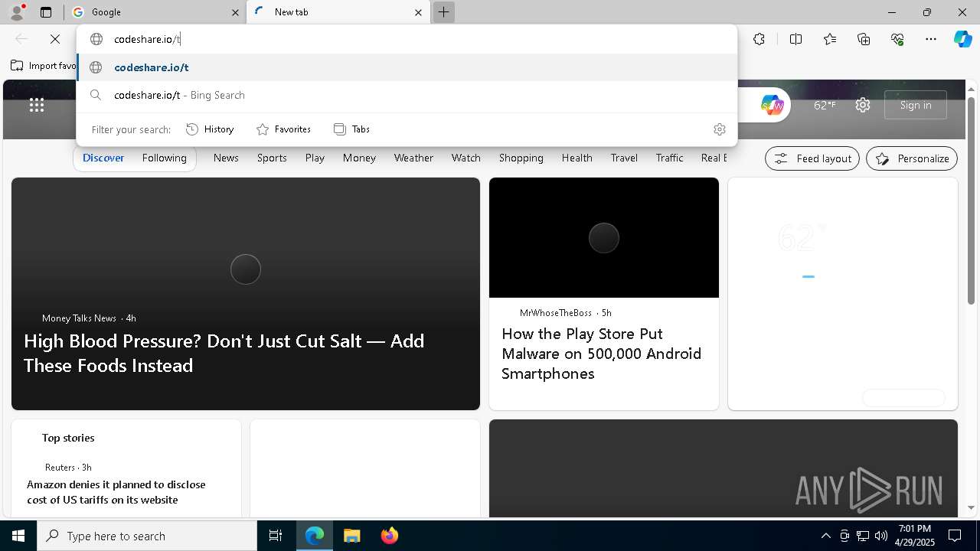Open Collections toolbar icon

(x=864, y=39)
